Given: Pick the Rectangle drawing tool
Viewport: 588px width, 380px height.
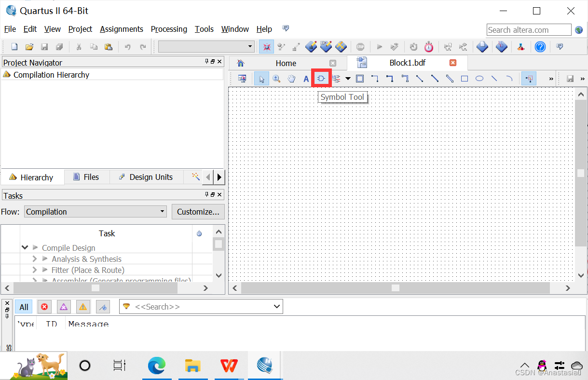Looking at the screenshot, I should (x=465, y=79).
